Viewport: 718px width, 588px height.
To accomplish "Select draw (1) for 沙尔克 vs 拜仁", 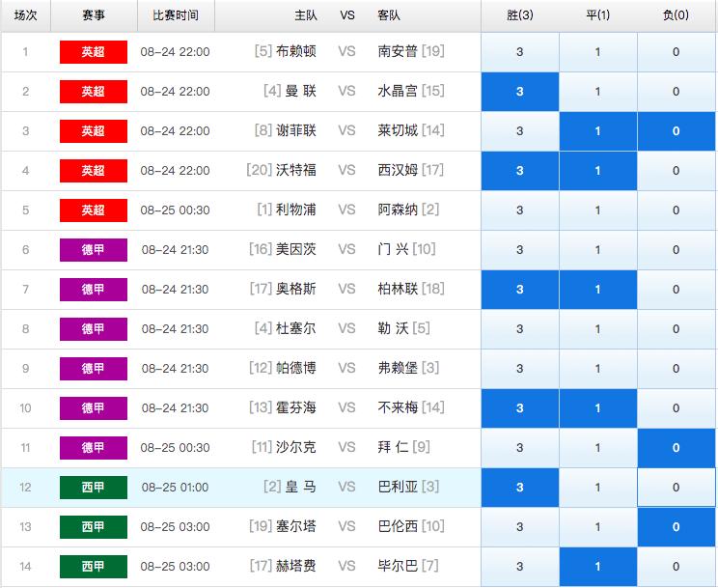I will (x=598, y=448).
